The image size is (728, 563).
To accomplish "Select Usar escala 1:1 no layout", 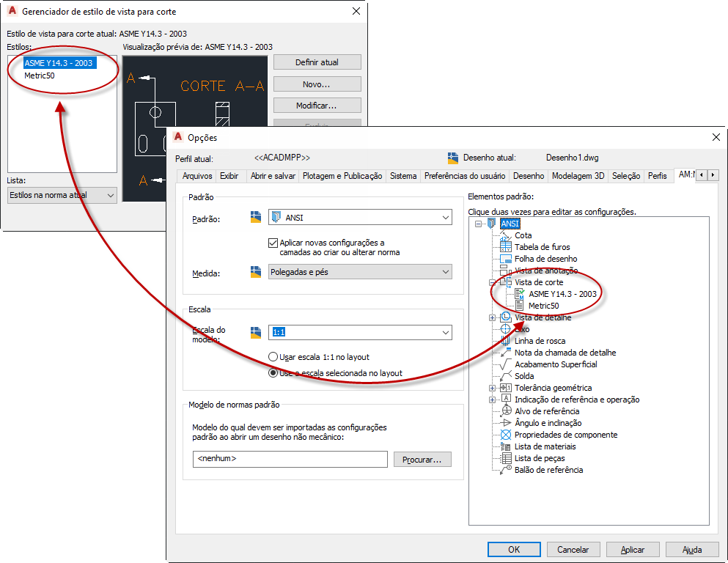I will (273, 357).
